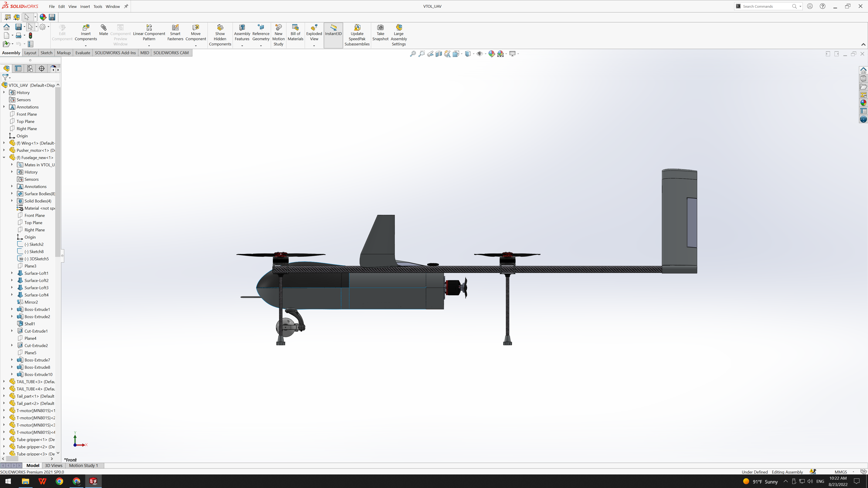Click the Take Snapshot tool
Image resolution: width=868 pixels, height=488 pixels.
coord(380,33)
